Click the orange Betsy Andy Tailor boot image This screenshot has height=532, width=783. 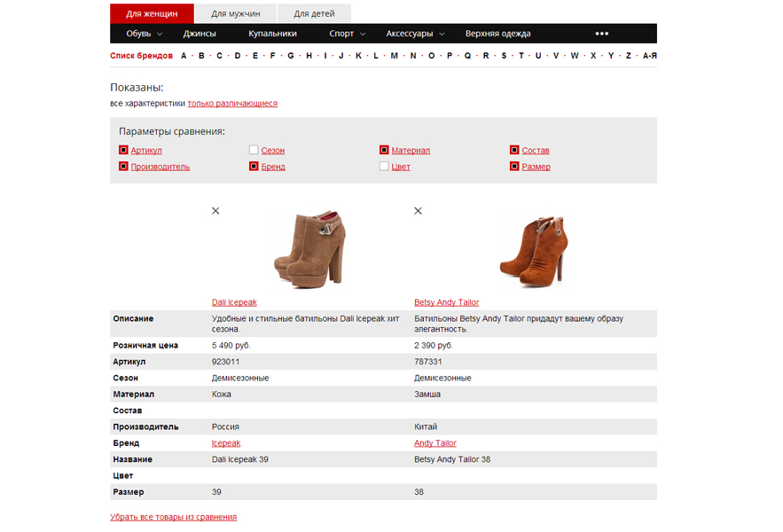click(x=535, y=251)
